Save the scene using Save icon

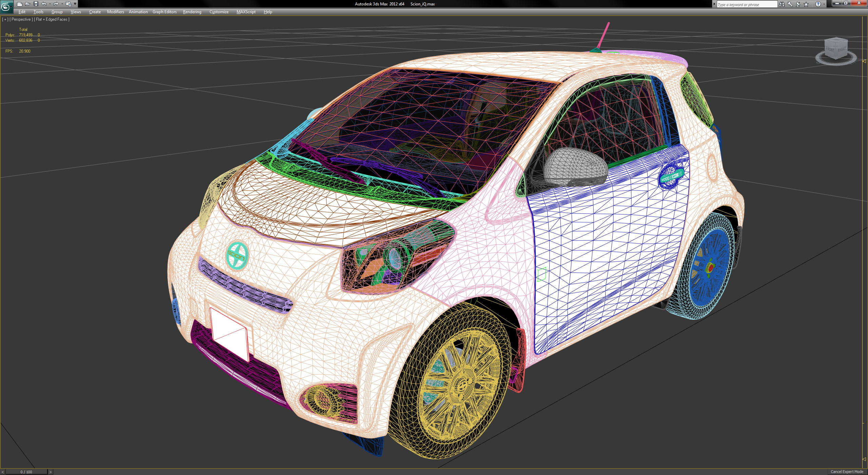point(36,4)
